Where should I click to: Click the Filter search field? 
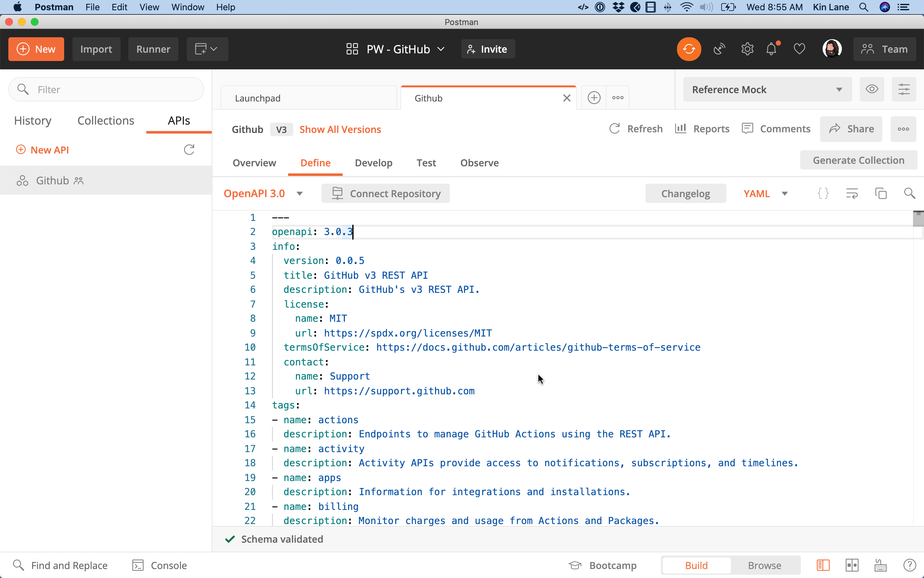(106, 90)
